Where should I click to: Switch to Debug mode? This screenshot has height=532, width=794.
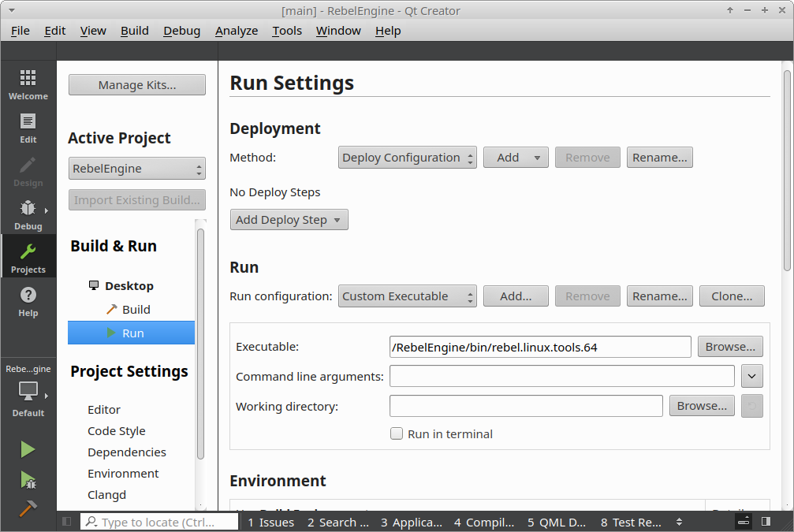(x=28, y=214)
